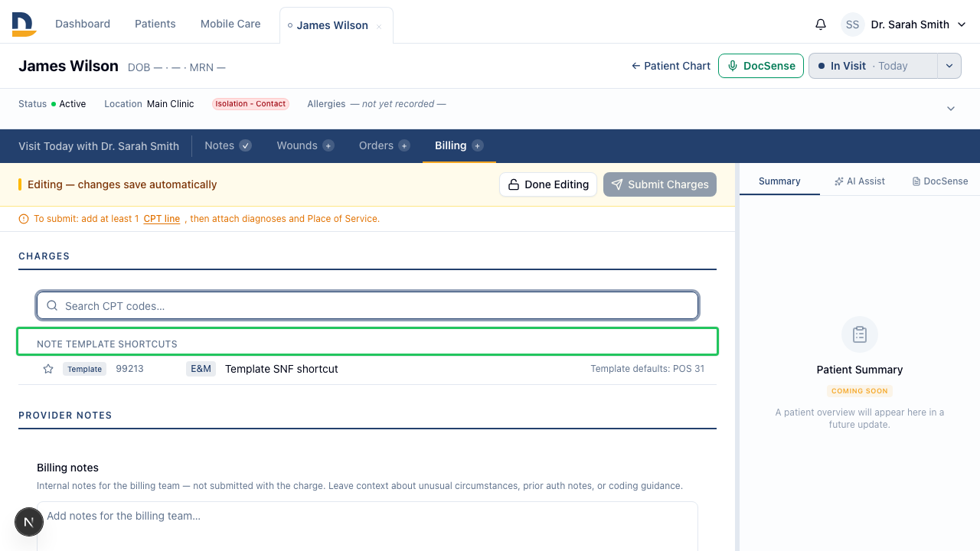Select the James Wilson tab
The height and width of the screenshot is (551, 980).
point(332,25)
